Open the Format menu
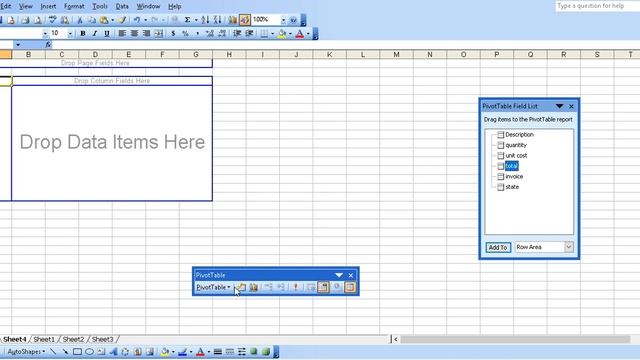 tap(74, 7)
